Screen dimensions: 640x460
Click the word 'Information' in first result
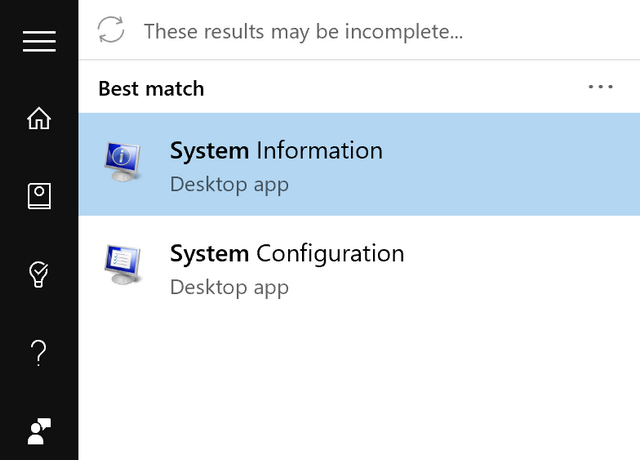320,150
